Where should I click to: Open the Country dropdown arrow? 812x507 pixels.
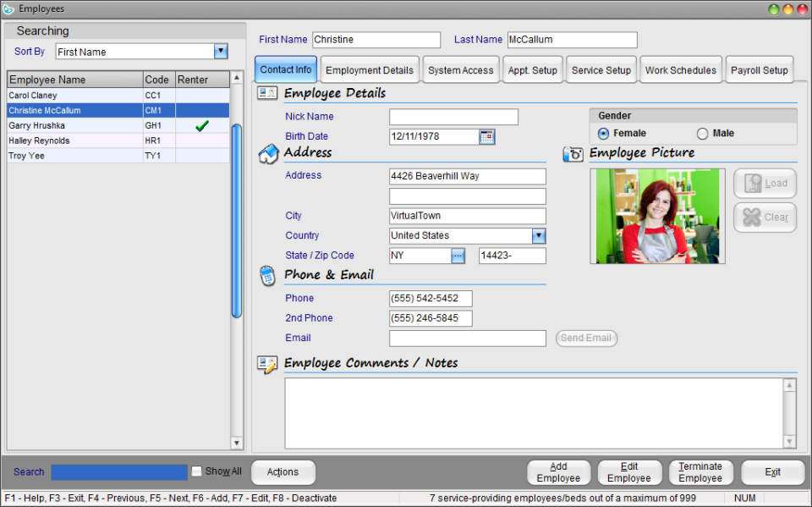click(x=539, y=236)
